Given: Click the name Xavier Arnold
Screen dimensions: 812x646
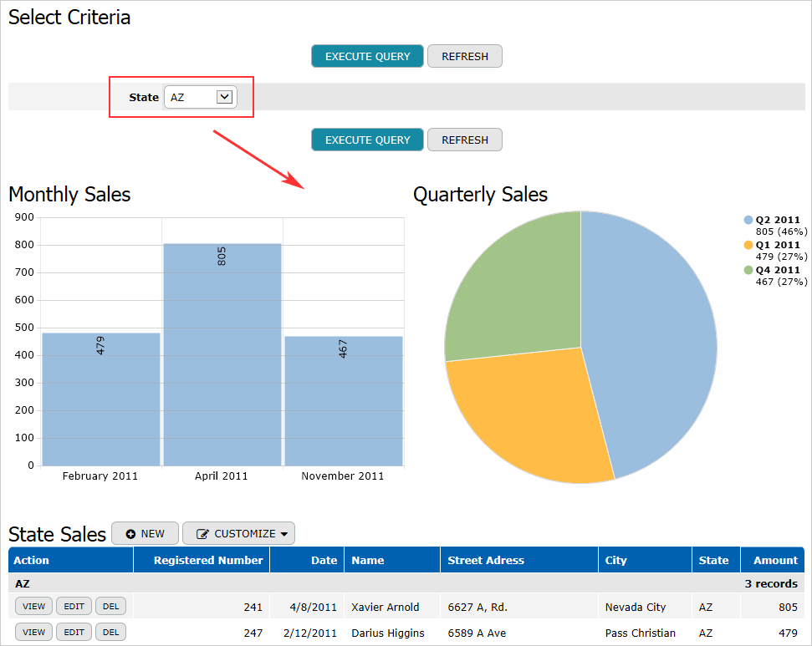Looking at the screenshot, I should (386, 608).
